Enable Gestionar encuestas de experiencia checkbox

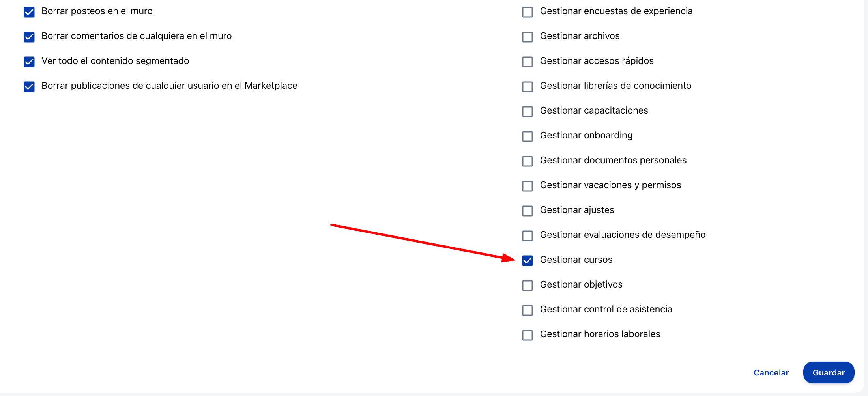tap(528, 12)
